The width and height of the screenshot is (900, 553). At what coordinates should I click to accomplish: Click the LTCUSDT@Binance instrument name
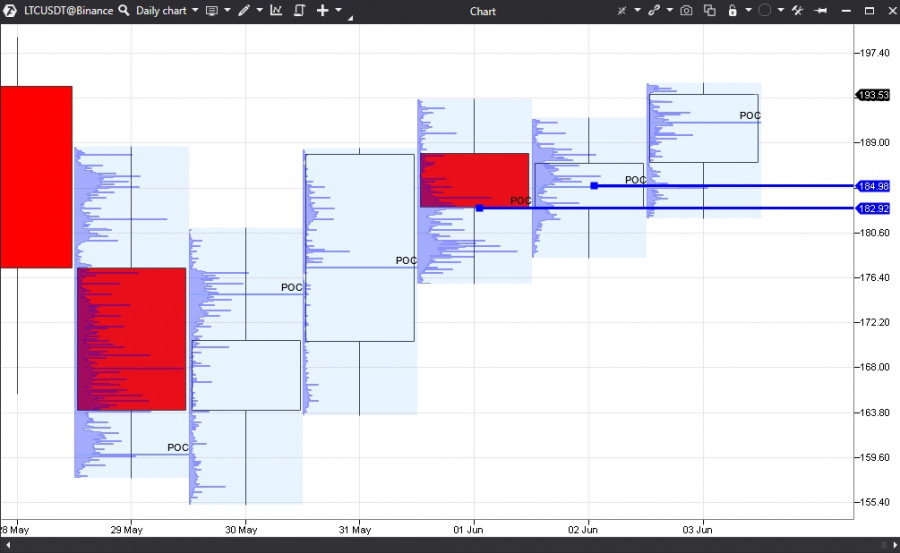(68, 10)
